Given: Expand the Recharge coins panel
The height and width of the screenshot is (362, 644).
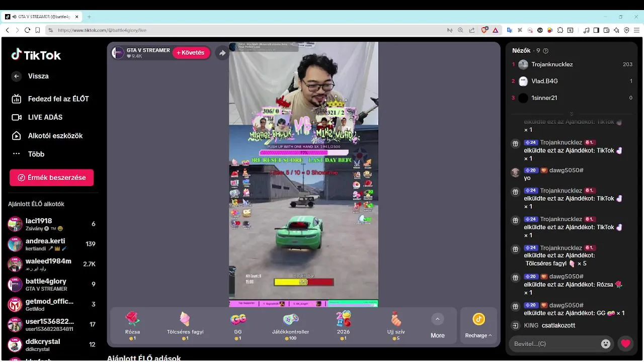Looking at the screenshot, I should [478, 326].
